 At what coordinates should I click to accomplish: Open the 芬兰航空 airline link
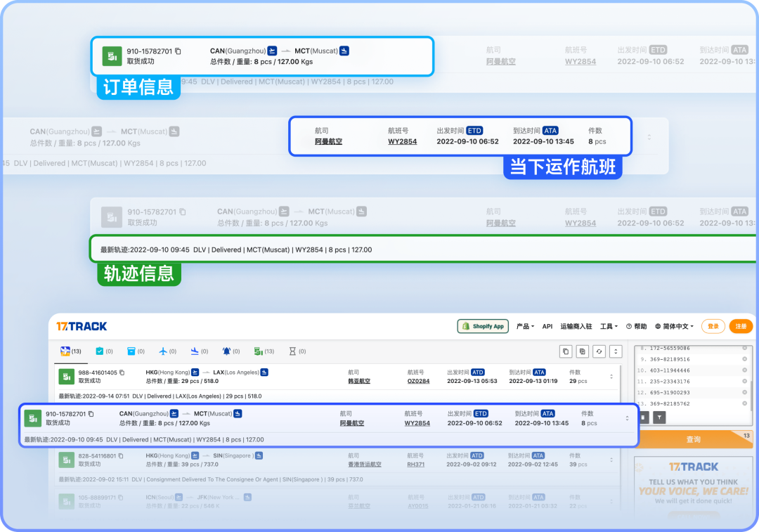point(359,506)
